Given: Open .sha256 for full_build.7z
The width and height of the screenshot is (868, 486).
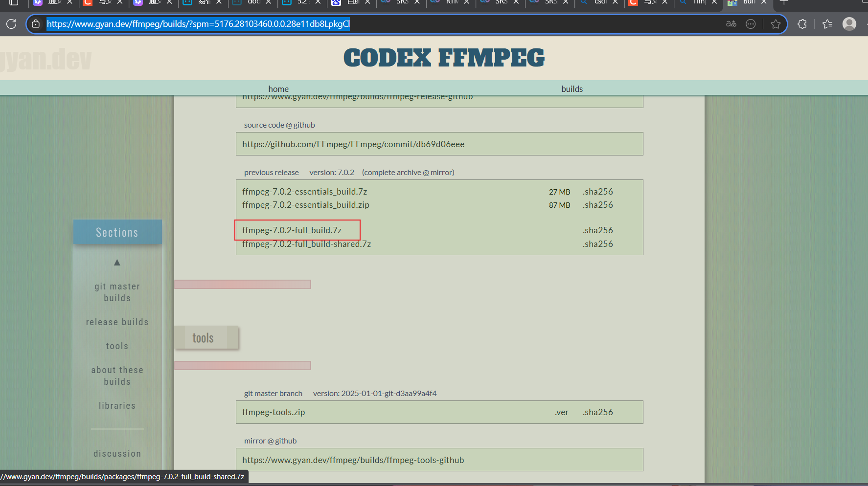Looking at the screenshot, I should (x=597, y=230).
